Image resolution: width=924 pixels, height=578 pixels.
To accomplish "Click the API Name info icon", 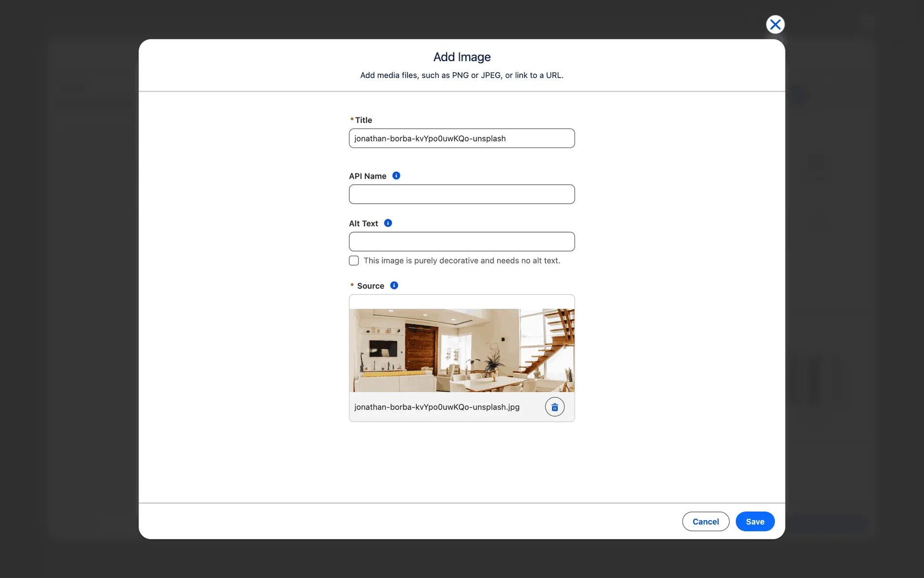I will click(396, 176).
